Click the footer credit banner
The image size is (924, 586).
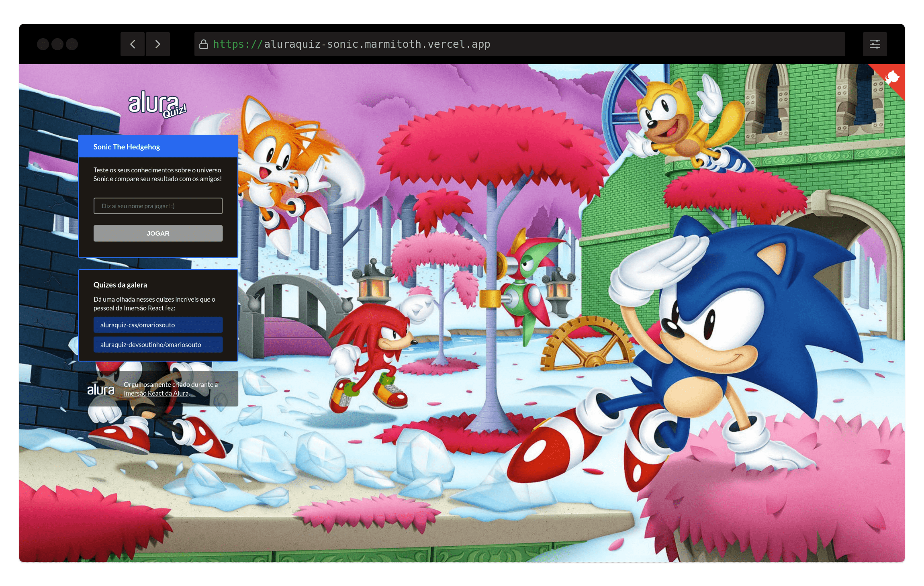(x=158, y=389)
